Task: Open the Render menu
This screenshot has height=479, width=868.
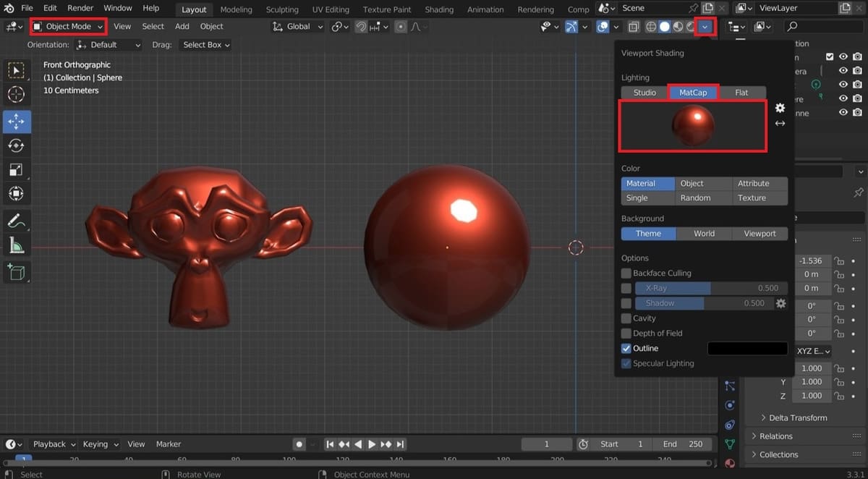Action: (80, 8)
